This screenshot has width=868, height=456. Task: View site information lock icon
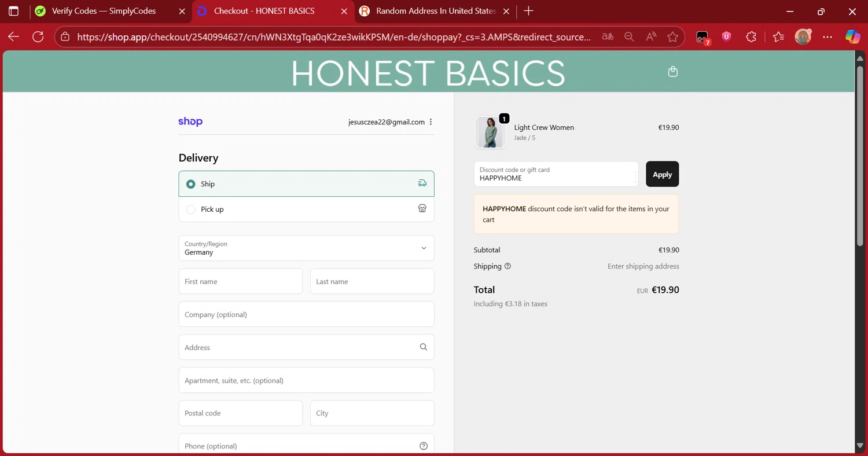click(65, 37)
